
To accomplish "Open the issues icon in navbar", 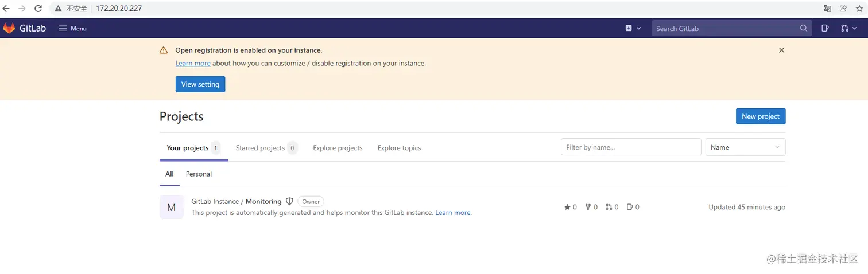I will (x=825, y=28).
